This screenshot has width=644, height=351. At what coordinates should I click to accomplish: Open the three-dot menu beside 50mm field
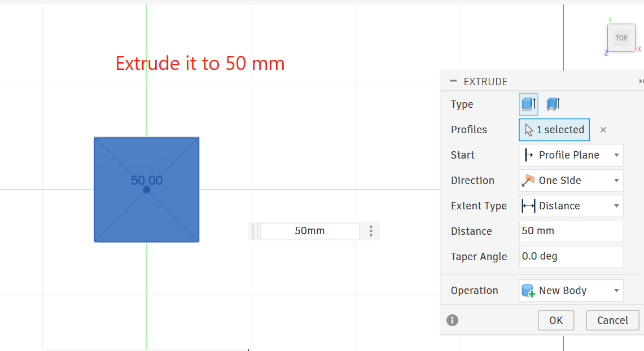tap(371, 231)
